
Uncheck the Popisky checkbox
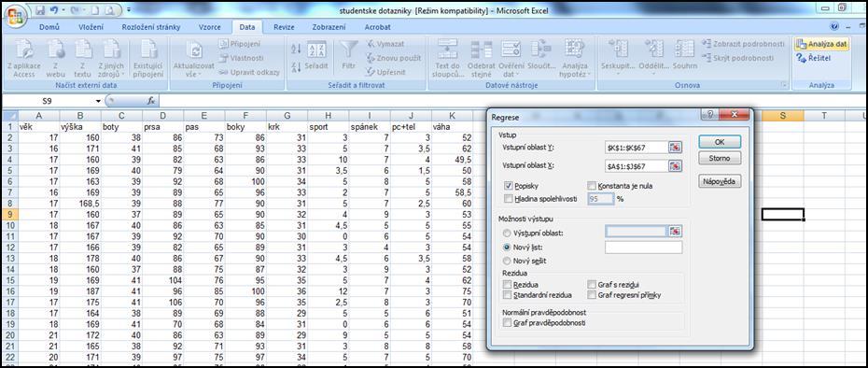pos(509,186)
